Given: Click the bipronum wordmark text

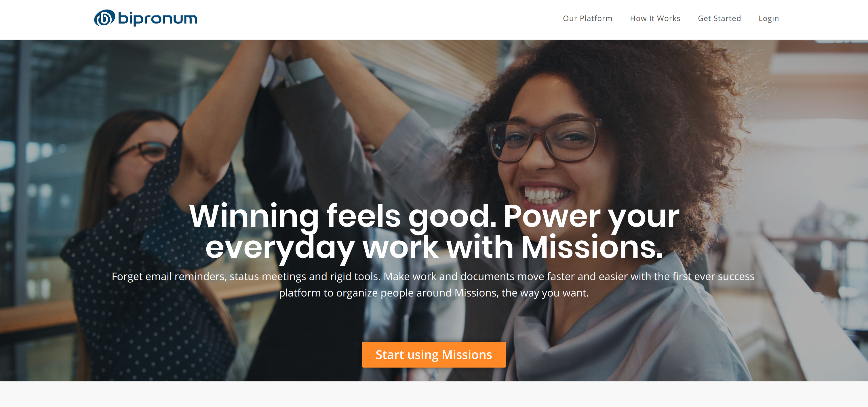Looking at the screenshot, I should (157, 18).
